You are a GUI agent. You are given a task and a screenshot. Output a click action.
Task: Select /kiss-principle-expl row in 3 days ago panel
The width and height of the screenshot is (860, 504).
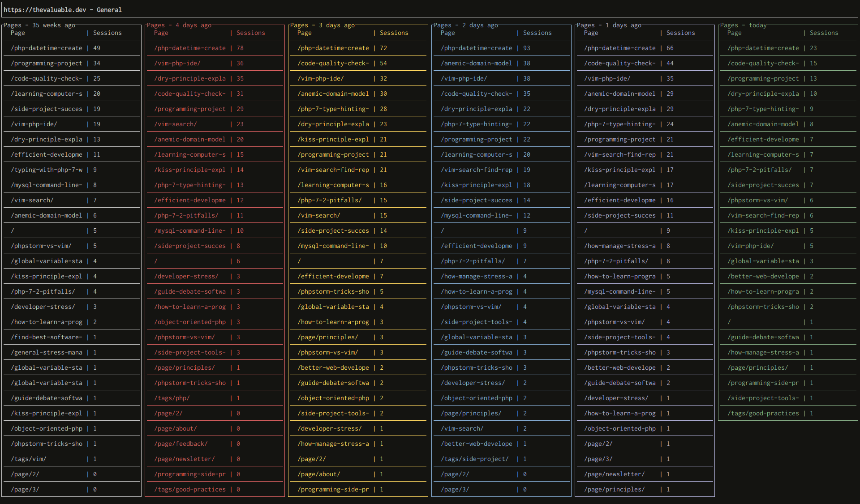pyautogui.click(x=333, y=139)
